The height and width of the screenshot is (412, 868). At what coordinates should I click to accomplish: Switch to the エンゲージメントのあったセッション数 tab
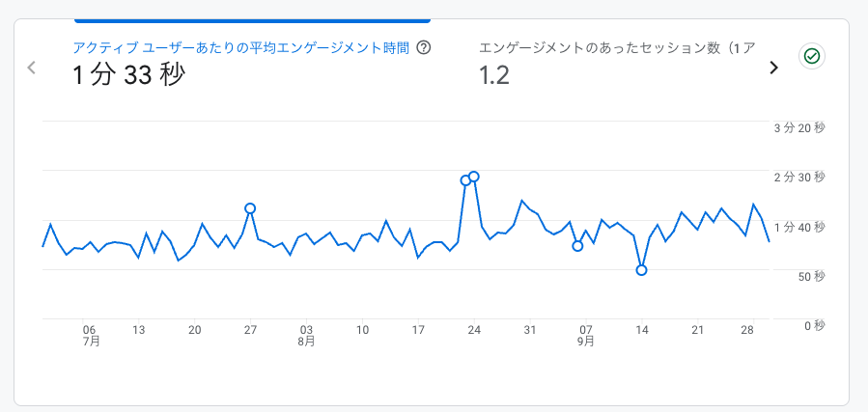pyautogui.click(x=618, y=47)
